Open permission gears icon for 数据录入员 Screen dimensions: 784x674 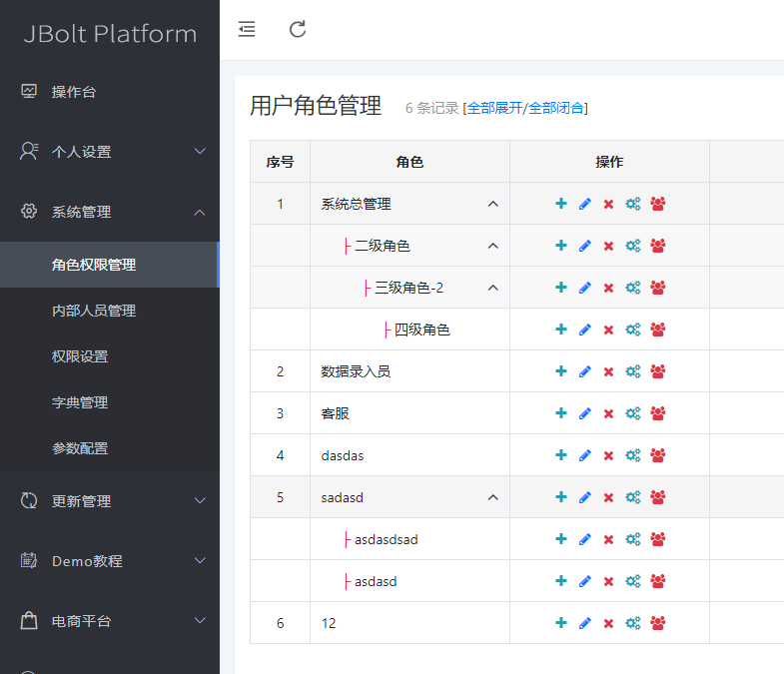click(632, 371)
